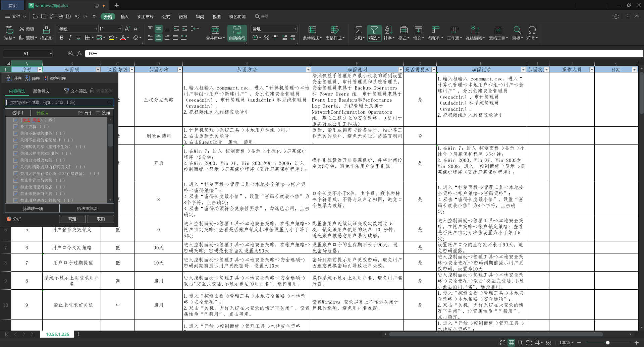Click Merge and Center (合并居中) icon

[x=215, y=30]
